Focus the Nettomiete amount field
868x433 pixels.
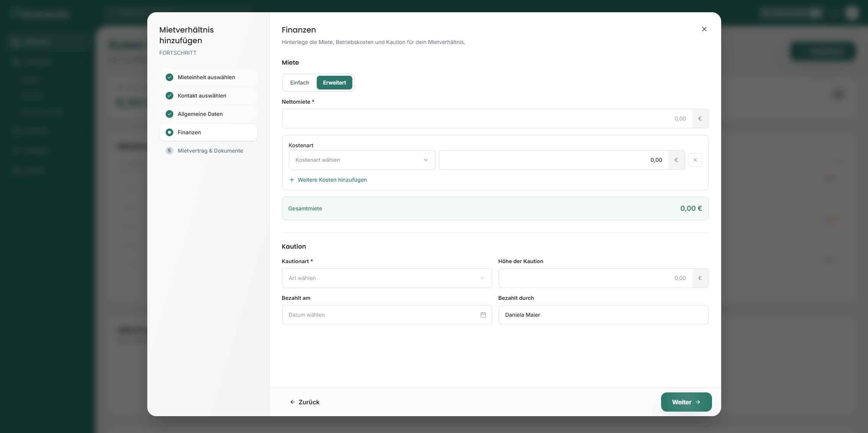487,119
